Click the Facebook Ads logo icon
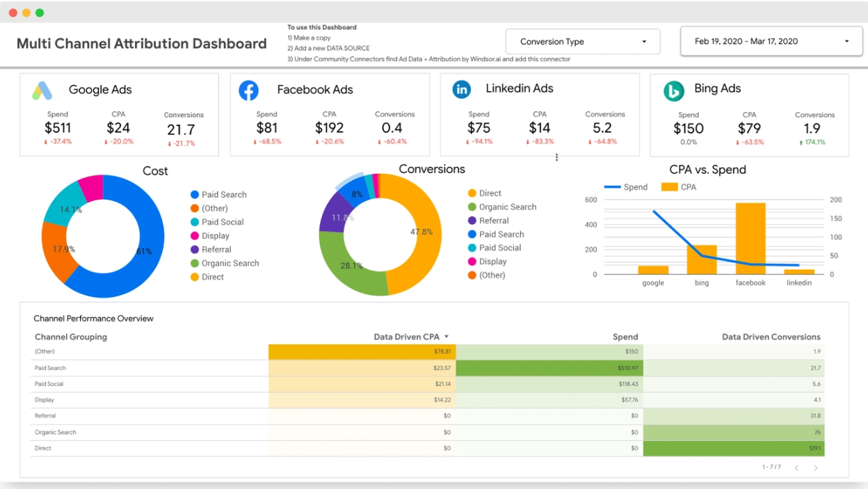The image size is (868, 489). [x=248, y=90]
